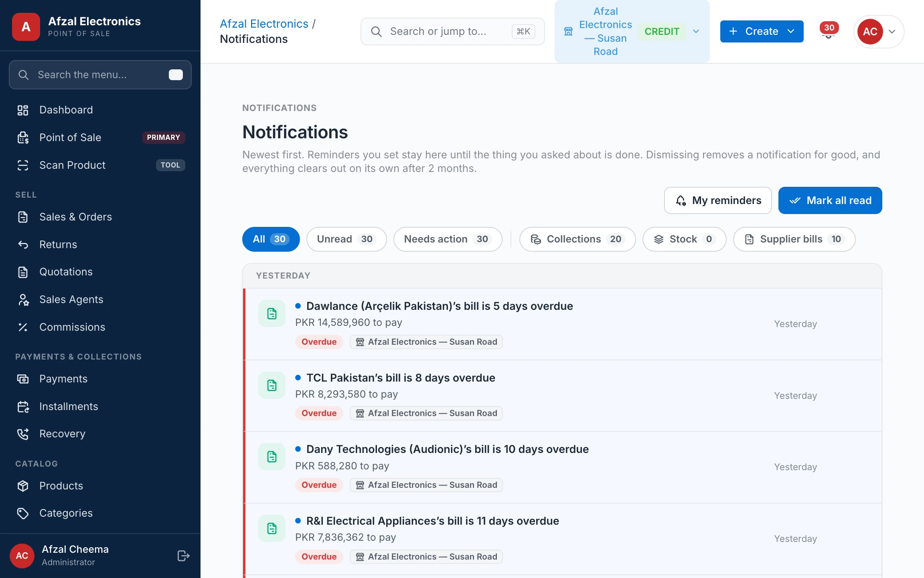Image resolution: width=924 pixels, height=578 pixels.
Task: Click the Overdue tag on Dany Technologies row
Action: (319, 485)
